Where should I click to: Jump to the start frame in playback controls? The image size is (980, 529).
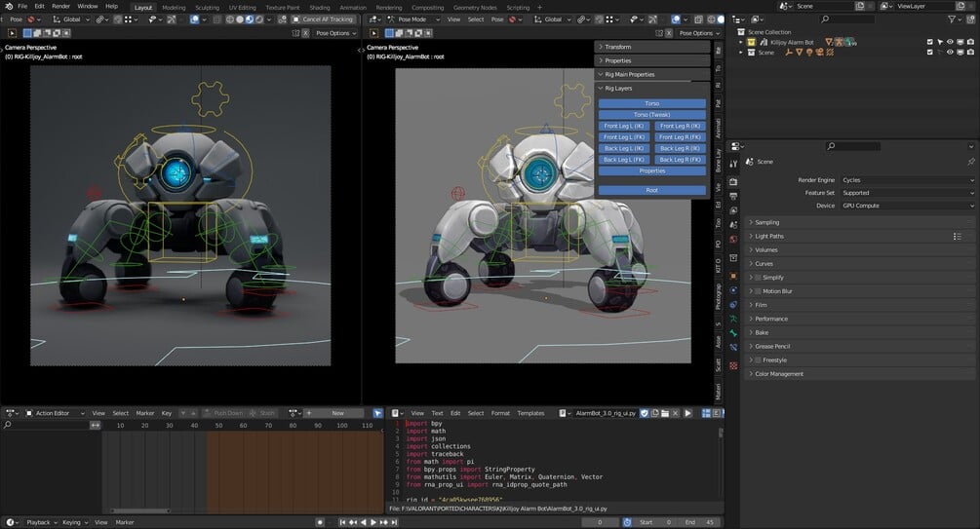342,522
